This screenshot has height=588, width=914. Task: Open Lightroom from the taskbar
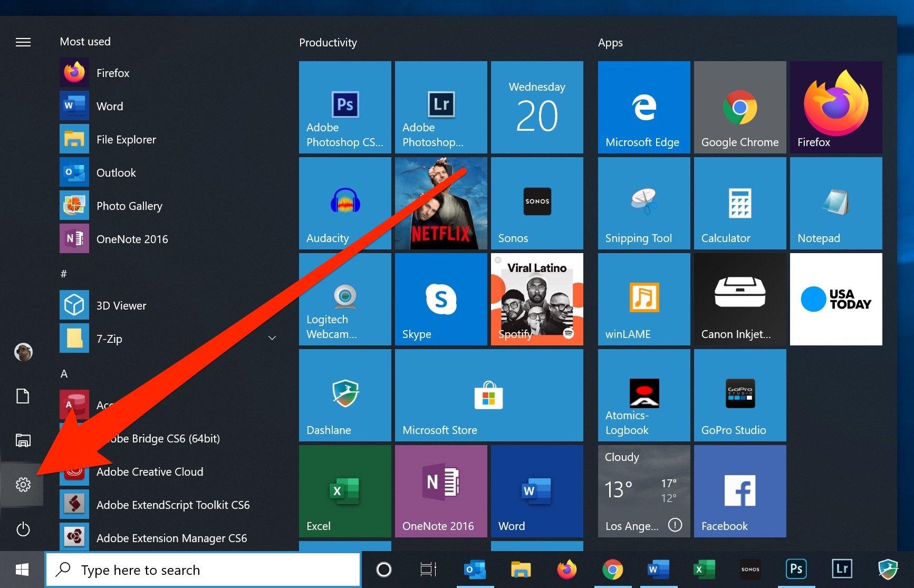(x=842, y=568)
